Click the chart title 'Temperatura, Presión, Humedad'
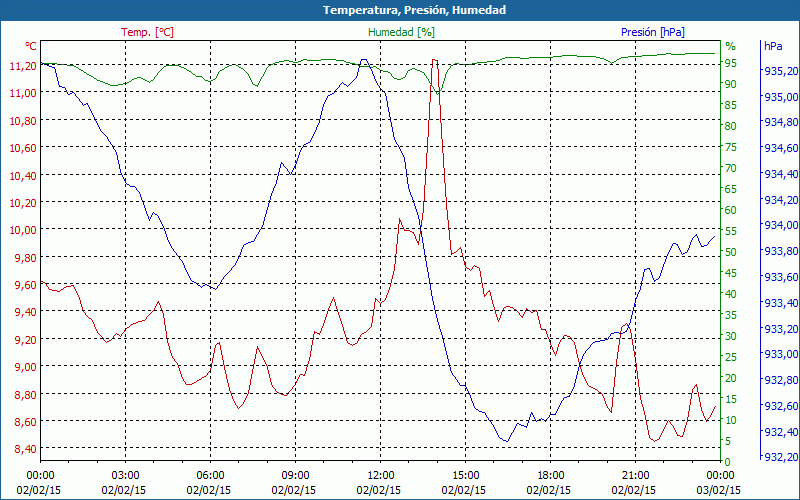Image resolution: width=800 pixels, height=500 pixels. coord(414,10)
